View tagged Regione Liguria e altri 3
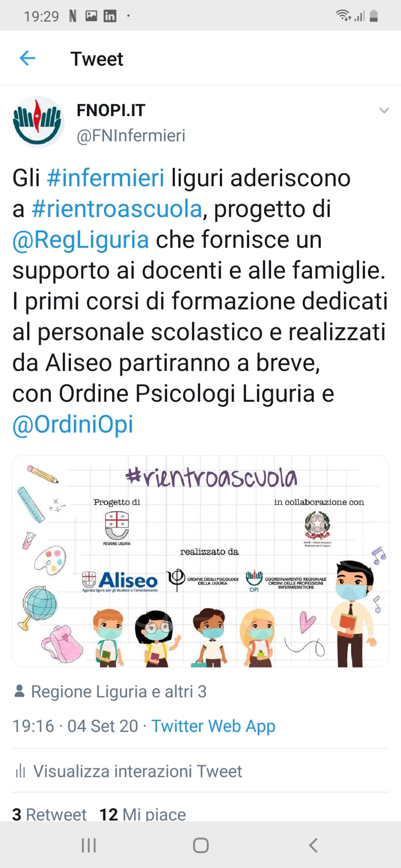Screen dimensions: 401x868 coord(119,692)
